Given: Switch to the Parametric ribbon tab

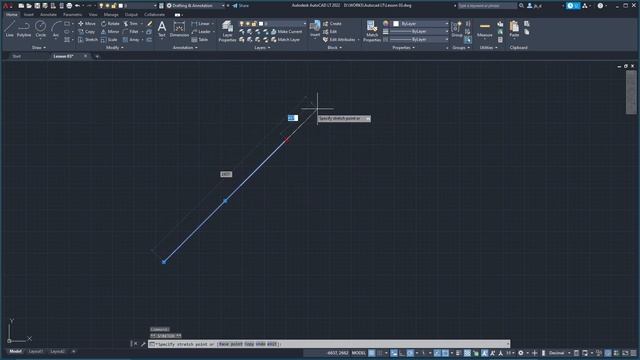Looking at the screenshot, I should (x=72, y=15).
